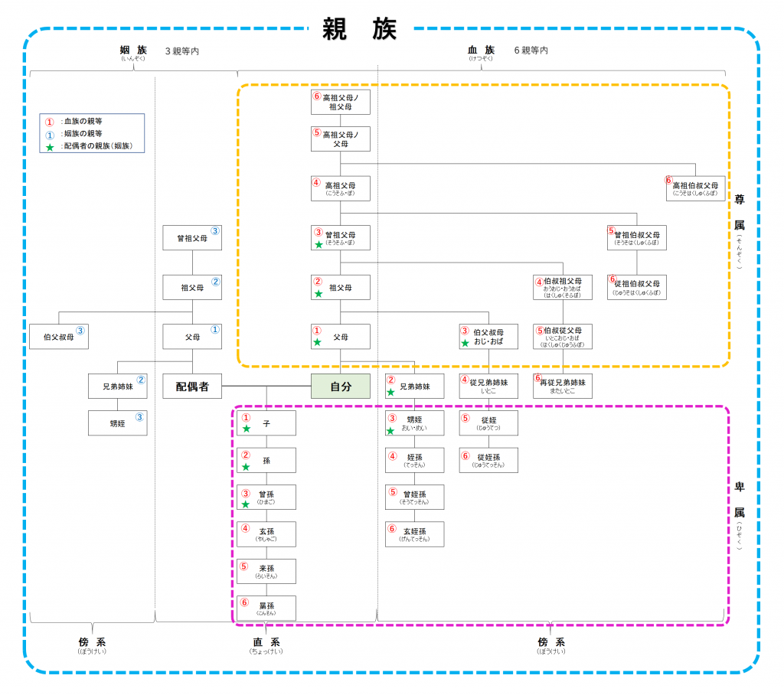
Task: Click the green star in 甥姪 (おい・めい) box
Action: click(391, 430)
